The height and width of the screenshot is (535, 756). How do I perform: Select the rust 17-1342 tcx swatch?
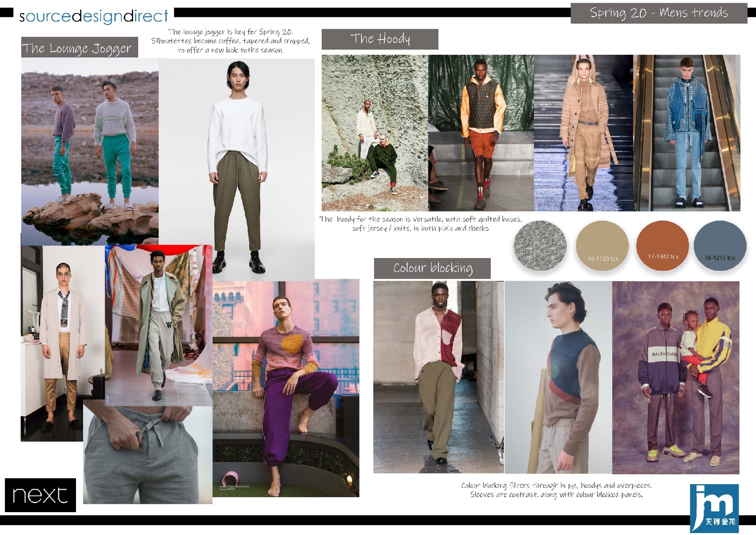pos(662,245)
